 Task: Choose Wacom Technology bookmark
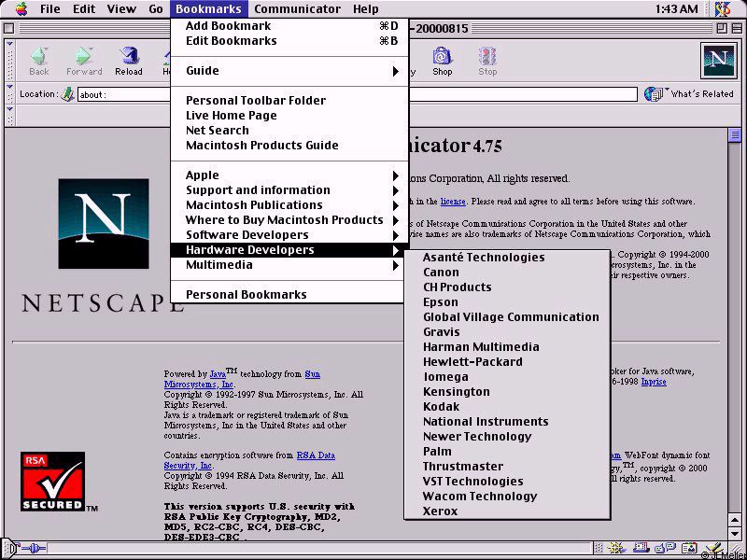pos(507,497)
